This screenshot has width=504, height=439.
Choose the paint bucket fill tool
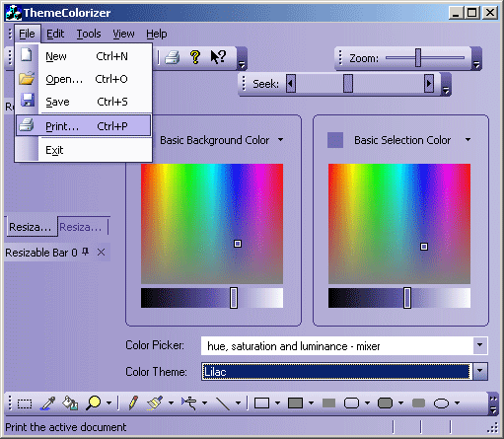point(70,403)
